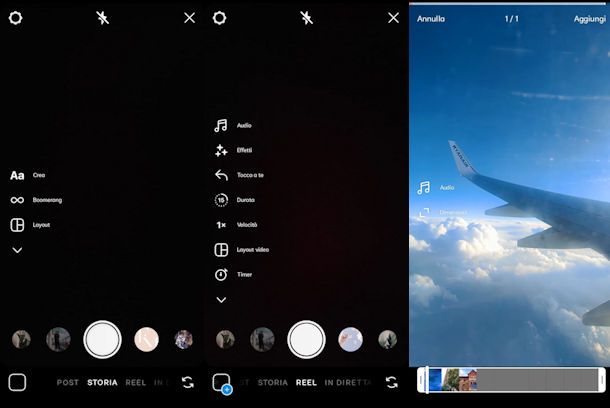Toggle flash off icon in Storia screen
Screen dimensions: 610x408
point(103,18)
